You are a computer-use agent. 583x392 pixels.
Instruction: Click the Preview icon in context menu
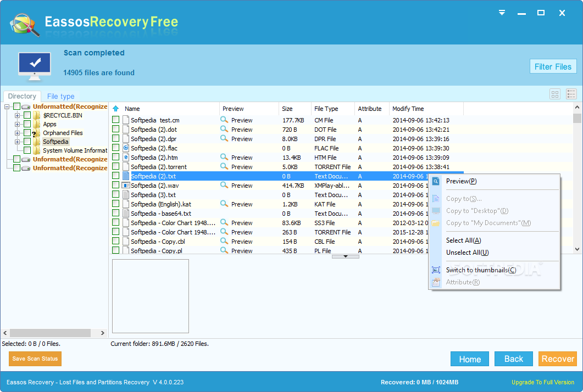click(436, 181)
